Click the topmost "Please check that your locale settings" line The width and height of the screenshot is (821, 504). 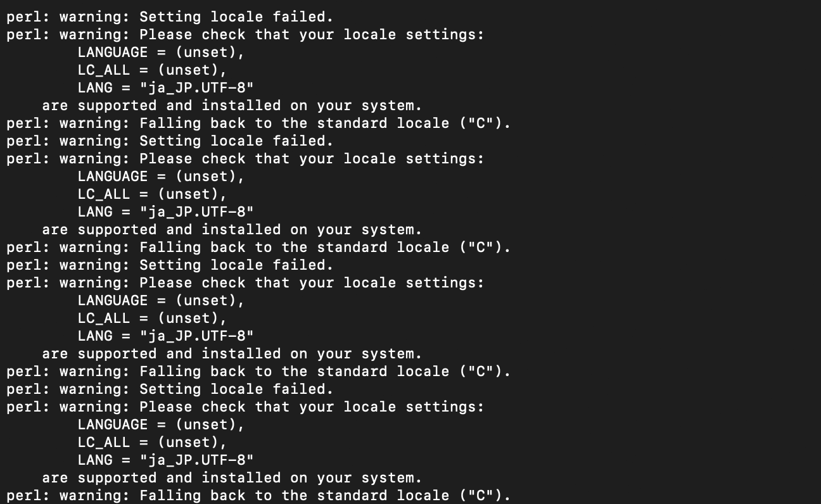tap(245, 35)
